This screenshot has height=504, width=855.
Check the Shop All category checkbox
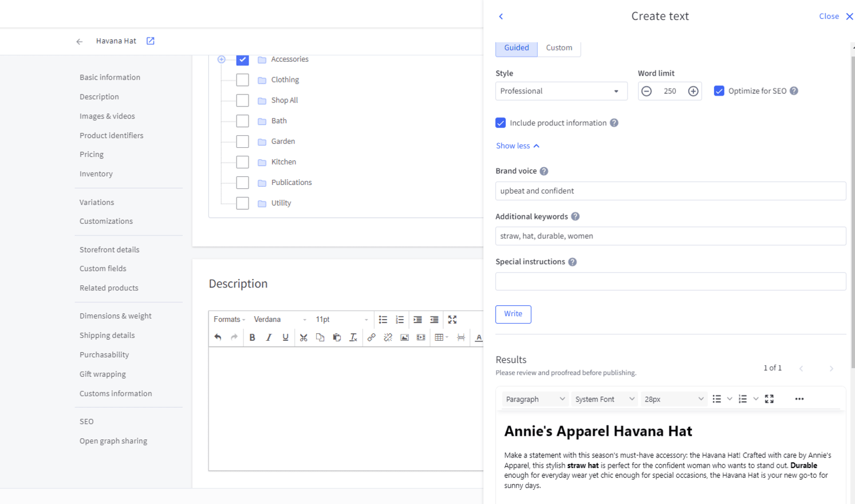pos(243,101)
